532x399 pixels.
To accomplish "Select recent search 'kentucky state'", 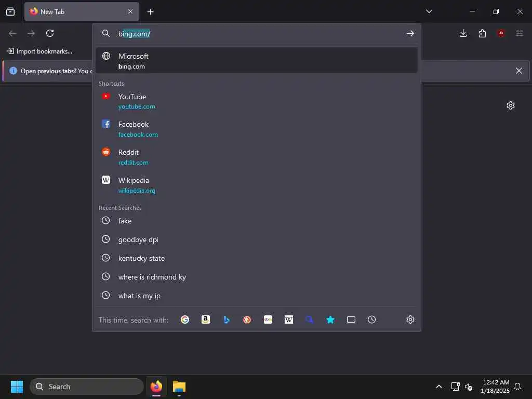I will coord(257,258).
